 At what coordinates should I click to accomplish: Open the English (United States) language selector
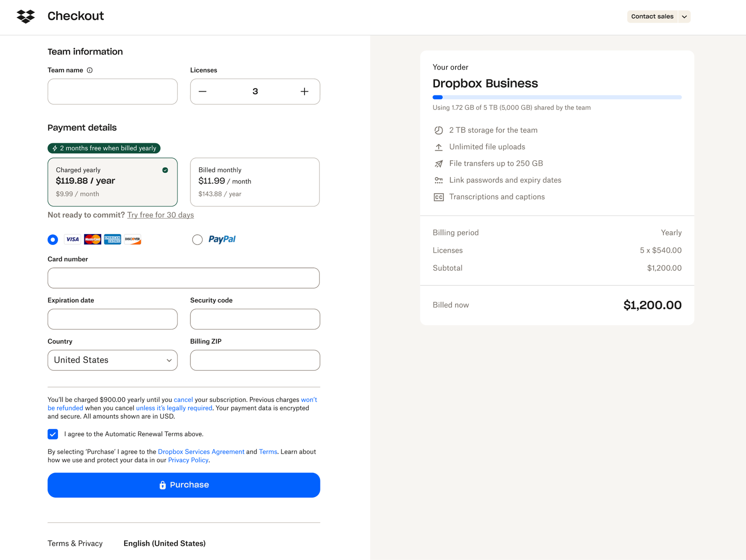pyautogui.click(x=164, y=543)
